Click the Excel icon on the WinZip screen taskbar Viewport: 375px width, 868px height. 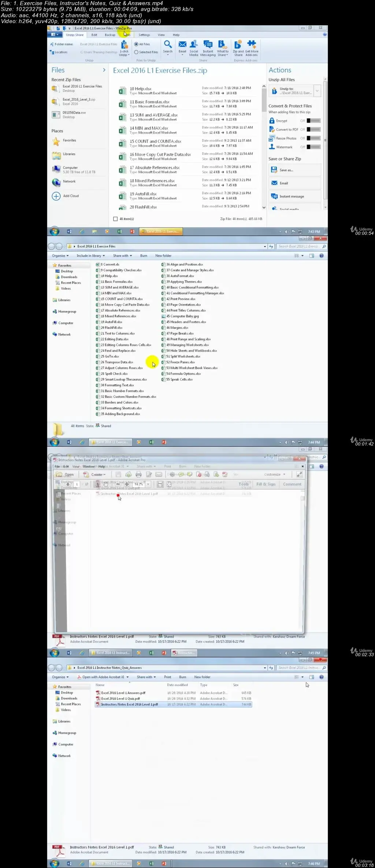(119, 232)
